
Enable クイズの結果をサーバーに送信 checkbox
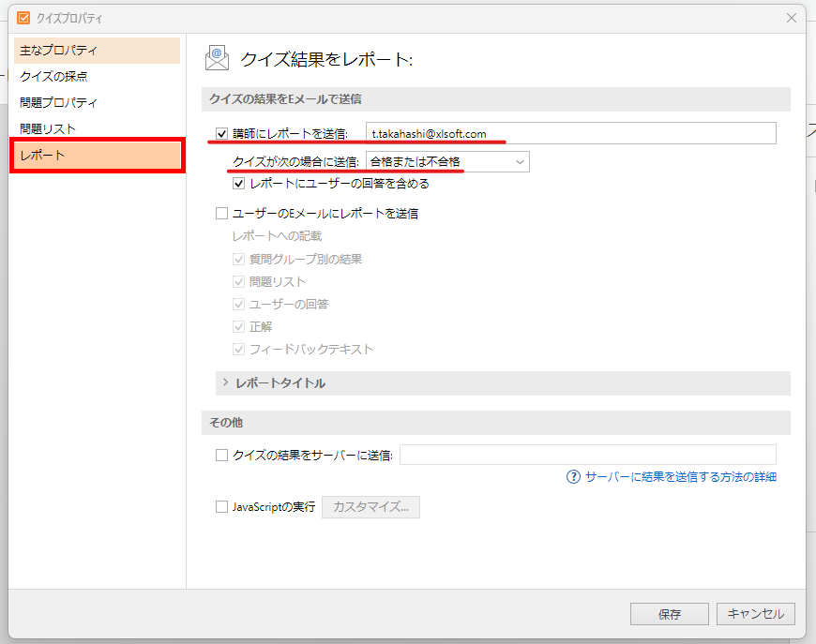click(222, 456)
